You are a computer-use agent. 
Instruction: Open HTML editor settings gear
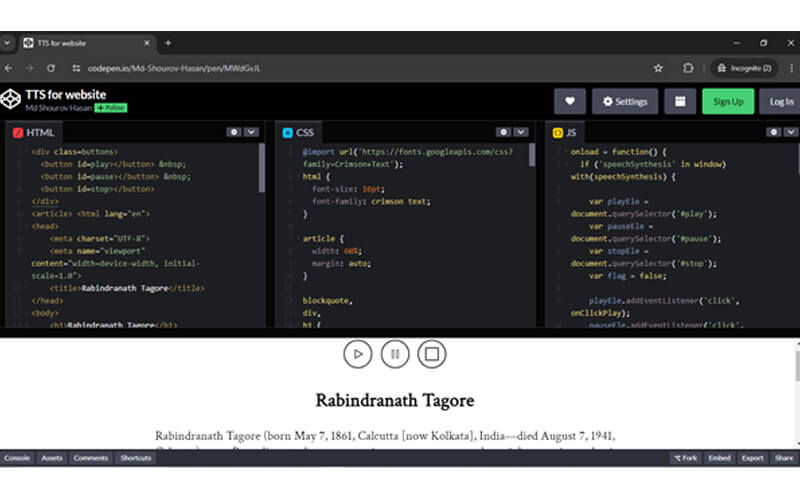pos(233,132)
